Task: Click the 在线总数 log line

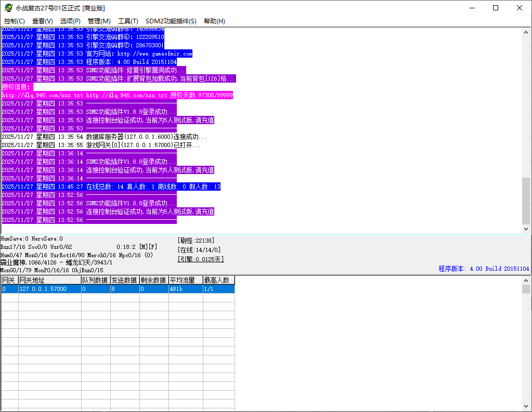Action: [x=111, y=187]
